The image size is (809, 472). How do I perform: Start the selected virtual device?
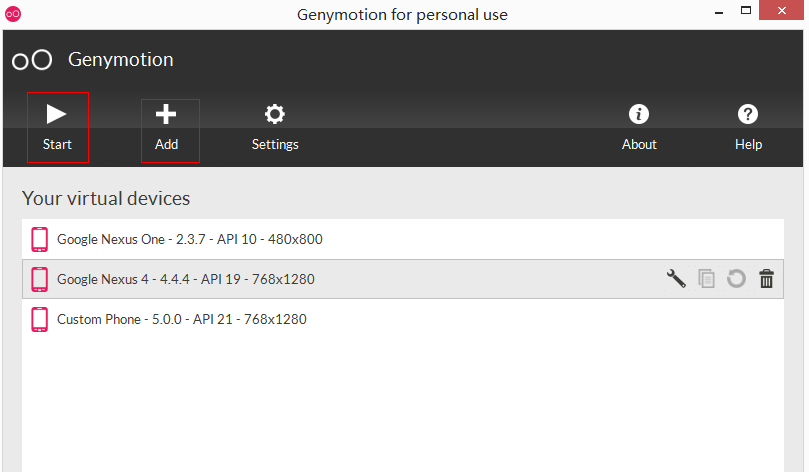(57, 127)
